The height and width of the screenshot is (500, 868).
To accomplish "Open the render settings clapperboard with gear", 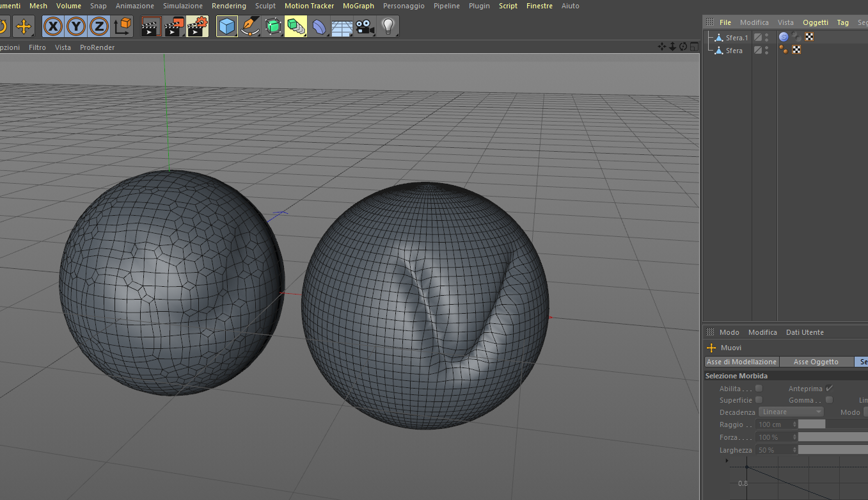I will (x=197, y=26).
